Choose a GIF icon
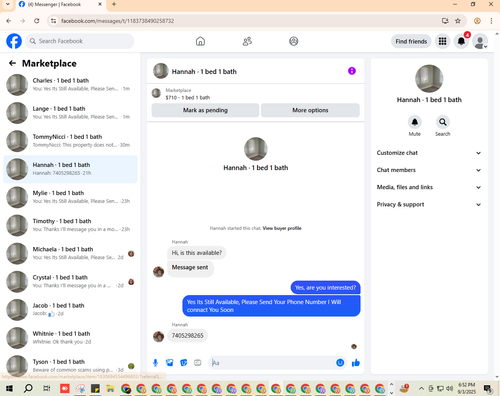Screen dimensions: 500x396 198,363
